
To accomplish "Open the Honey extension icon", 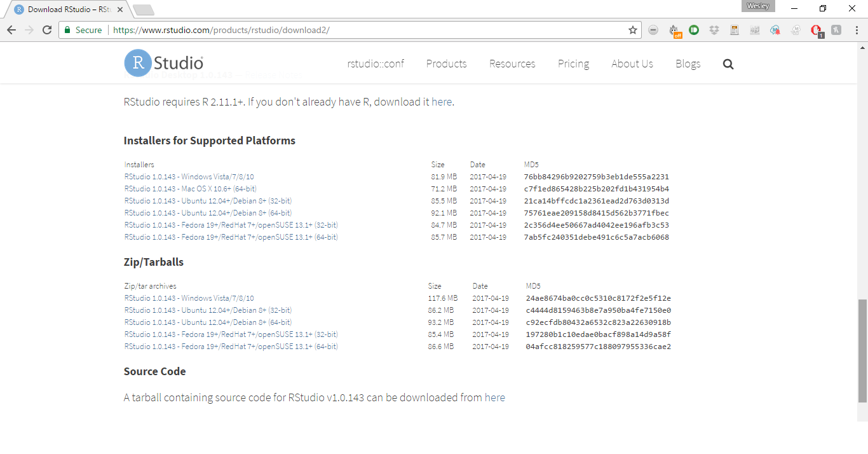I will (836, 30).
